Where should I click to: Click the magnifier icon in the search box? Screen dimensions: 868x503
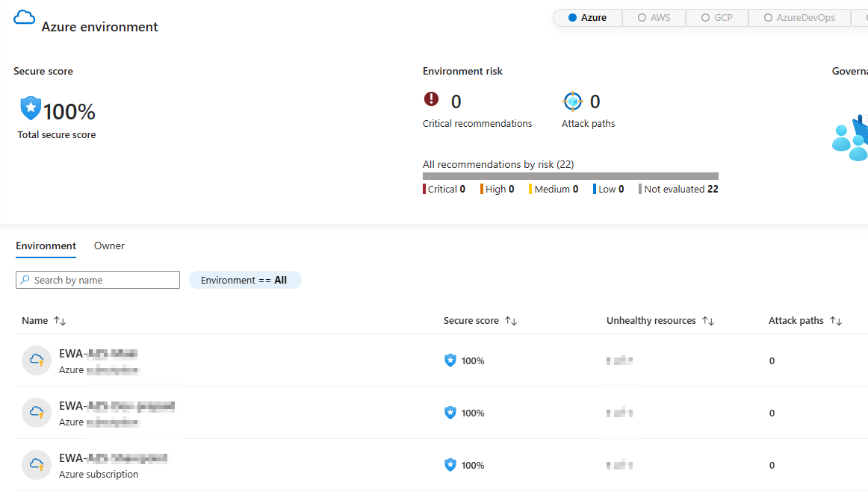pos(25,280)
